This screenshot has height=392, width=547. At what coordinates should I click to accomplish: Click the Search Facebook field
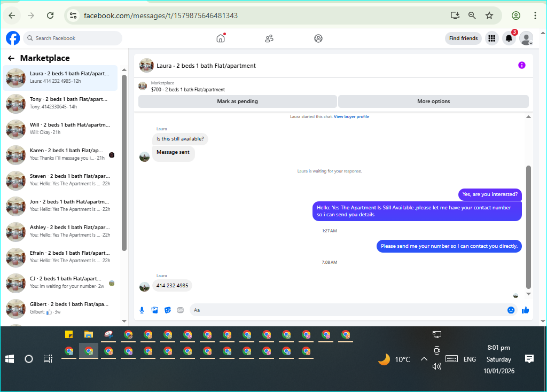coord(73,38)
